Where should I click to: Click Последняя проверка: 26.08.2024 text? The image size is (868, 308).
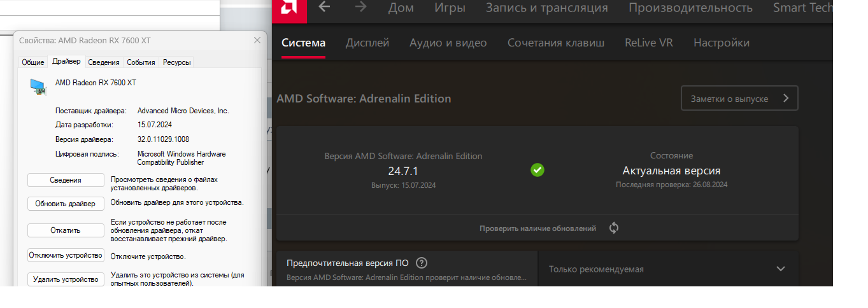pos(671,185)
